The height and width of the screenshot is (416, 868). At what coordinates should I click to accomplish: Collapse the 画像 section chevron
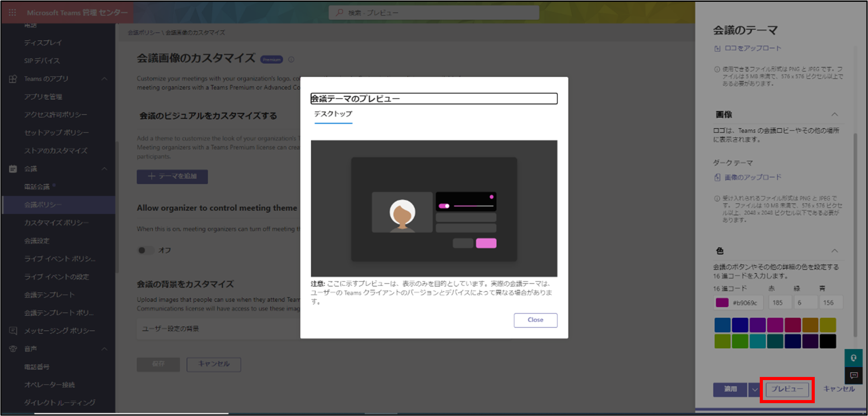coord(834,114)
